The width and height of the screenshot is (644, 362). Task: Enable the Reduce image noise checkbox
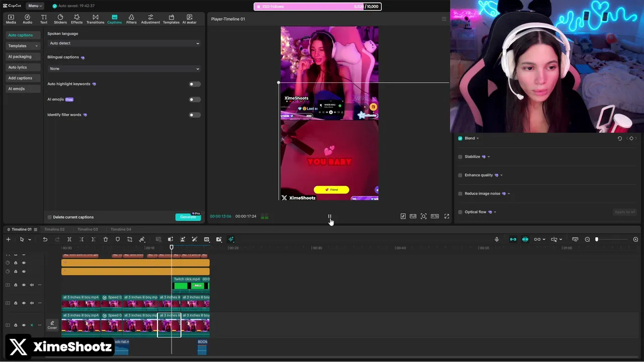click(x=460, y=194)
